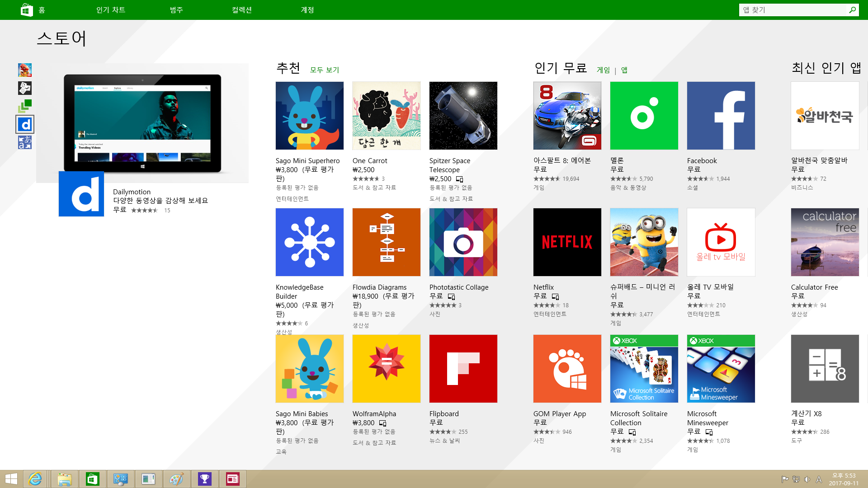Click the search magnifier icon
Image resolution: width=868 pixels, height=488 pixels.
(x=852, y=10)
